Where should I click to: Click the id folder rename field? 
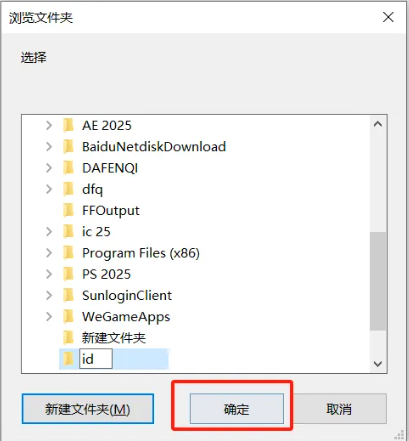pos(96,359)
